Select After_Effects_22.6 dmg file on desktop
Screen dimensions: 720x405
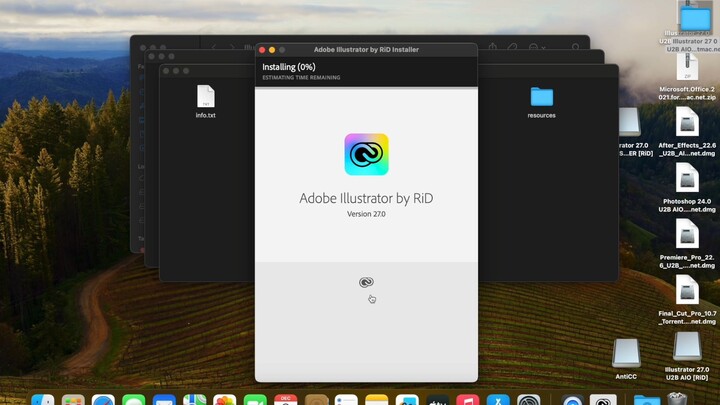[x=687, y=132]
